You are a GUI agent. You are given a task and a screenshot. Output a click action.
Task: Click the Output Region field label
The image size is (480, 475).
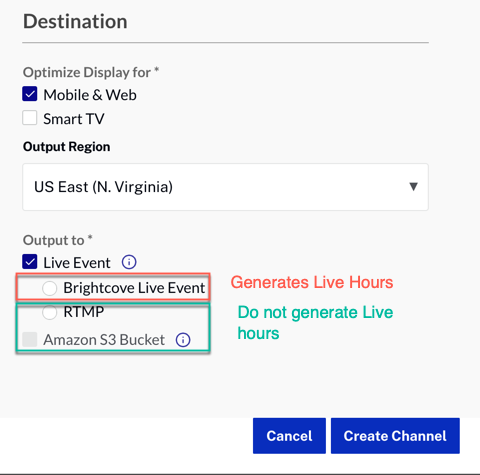click(66, 147)
